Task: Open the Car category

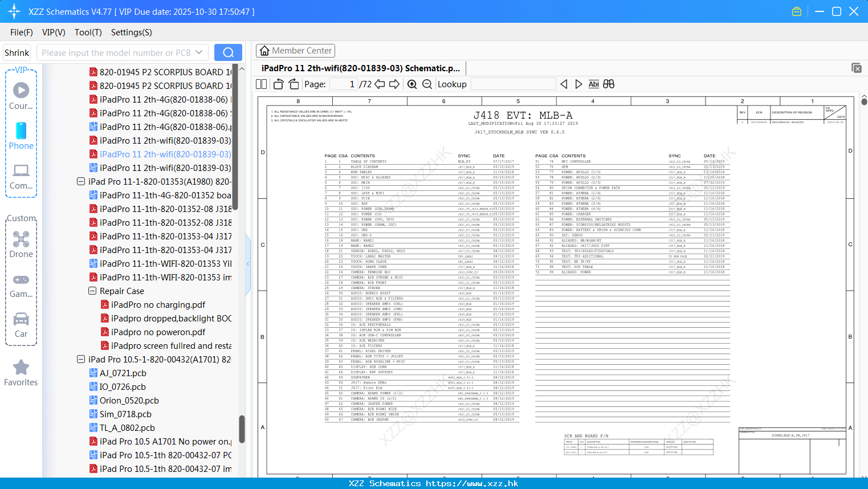Action: pos(21,324)
